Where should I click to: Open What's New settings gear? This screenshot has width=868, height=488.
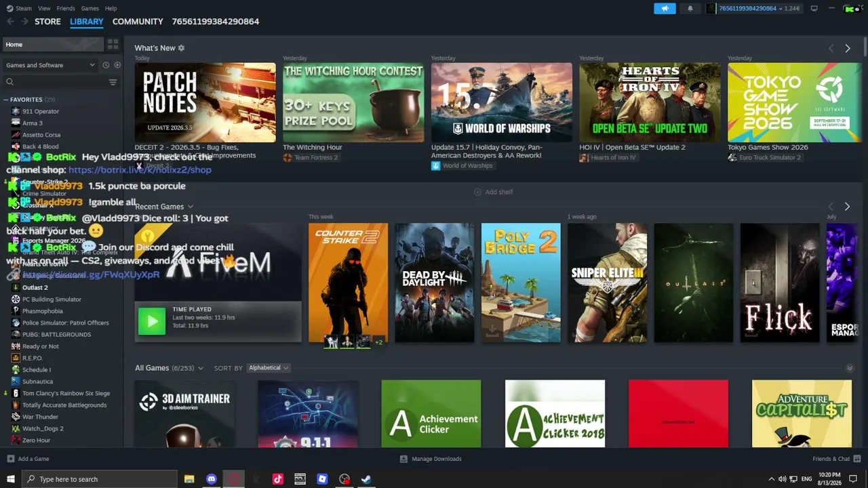click(x=181, y=48)
